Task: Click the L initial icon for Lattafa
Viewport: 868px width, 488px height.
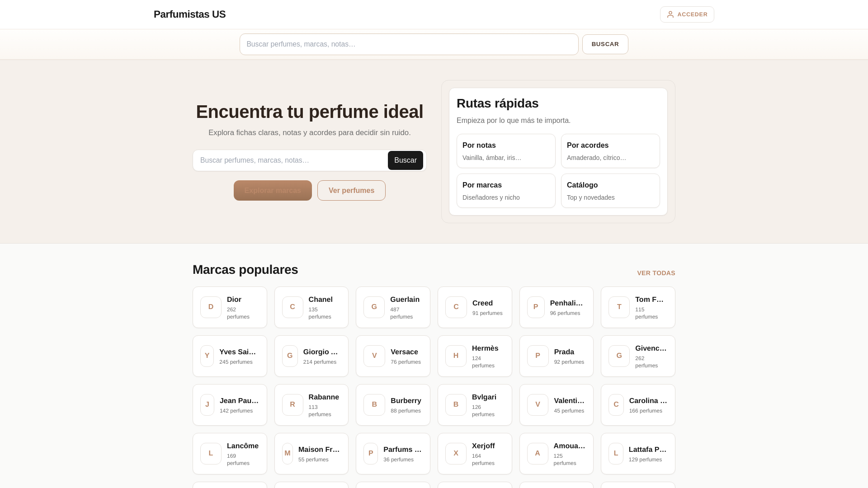Action: [616, 454]
